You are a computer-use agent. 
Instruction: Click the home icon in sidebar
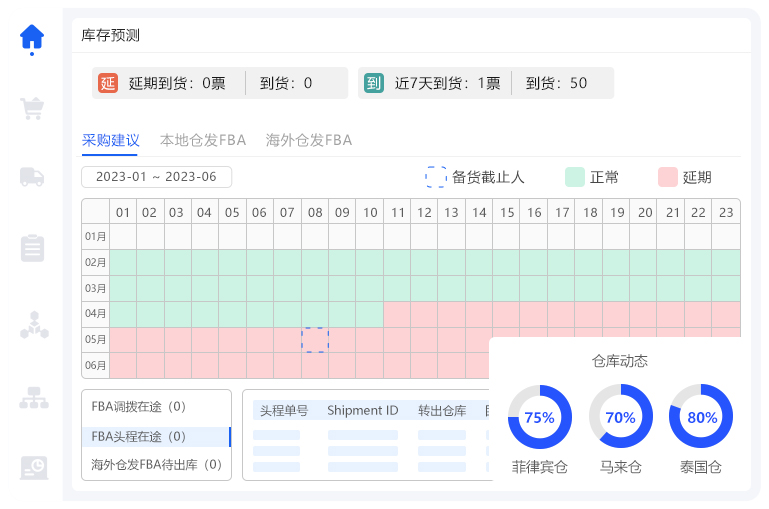pos(32,37)
